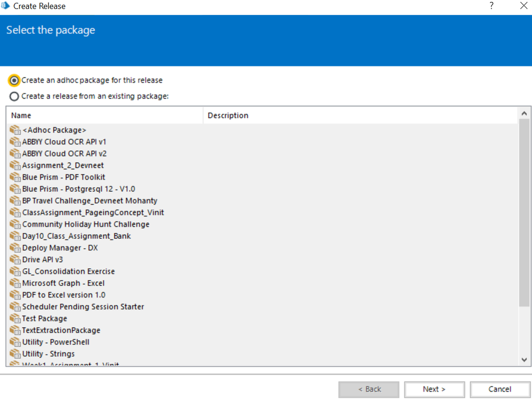Select Create an adhoc package radio button
The height and width of the screenshot is (403, 532).
click(14, 80)
